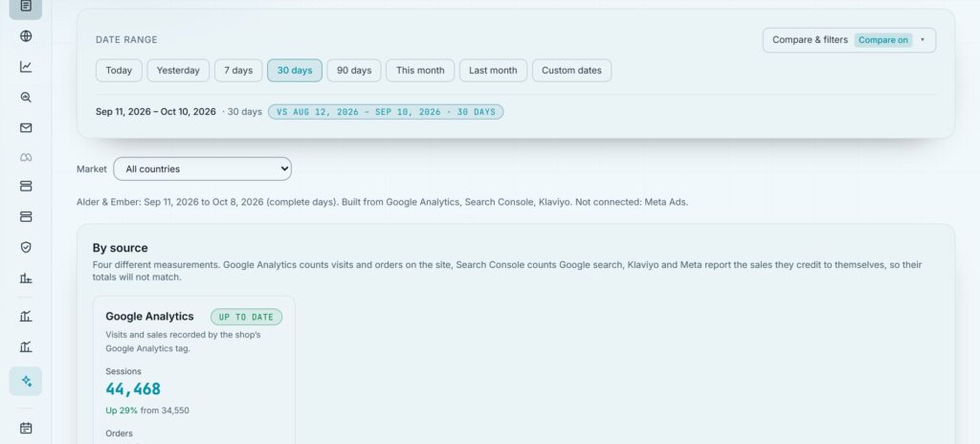Select the Today date range
980x444 pixels.
coord(119,71)
